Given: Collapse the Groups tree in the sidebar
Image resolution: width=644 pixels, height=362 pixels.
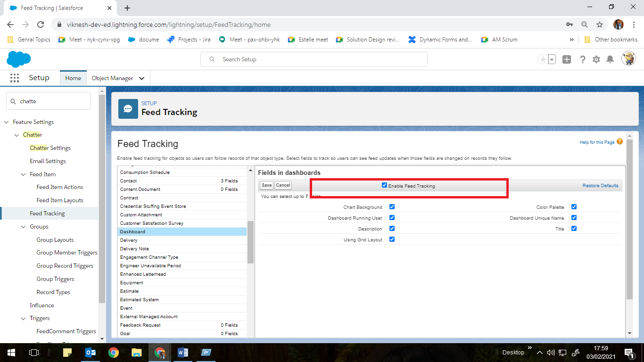Looking at the screenshot, I should pos(22,226).
